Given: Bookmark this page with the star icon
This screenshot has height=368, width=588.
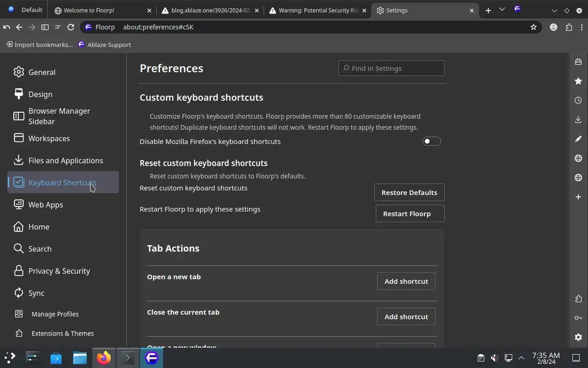Looking at the screenshot, I should pyautogui.click(x=533, y=27).
